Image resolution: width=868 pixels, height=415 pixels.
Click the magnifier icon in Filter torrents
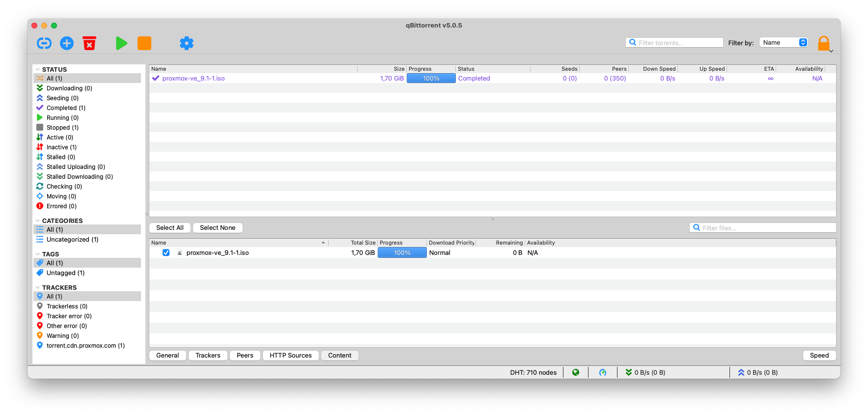point(633,43)
